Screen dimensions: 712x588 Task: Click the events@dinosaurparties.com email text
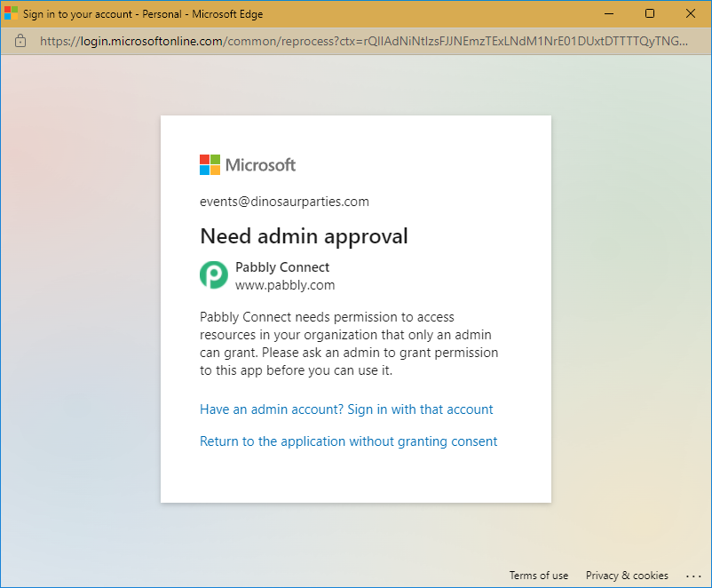284,202
